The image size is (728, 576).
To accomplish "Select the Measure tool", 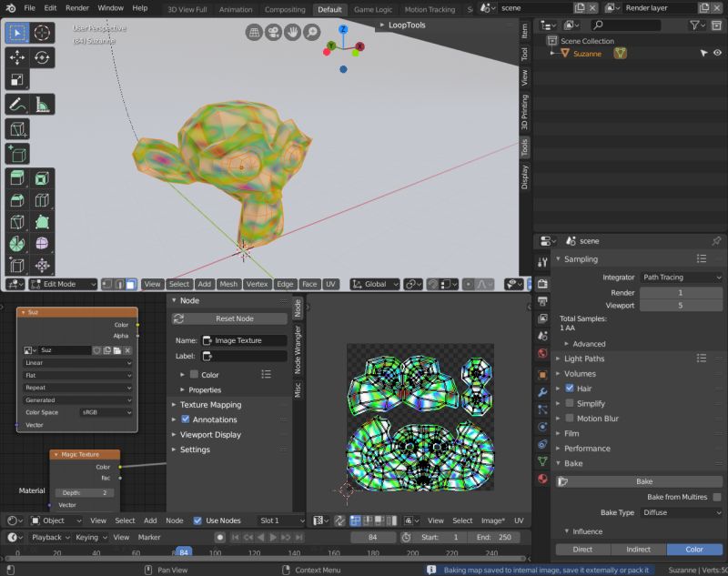I will (40, 102).
